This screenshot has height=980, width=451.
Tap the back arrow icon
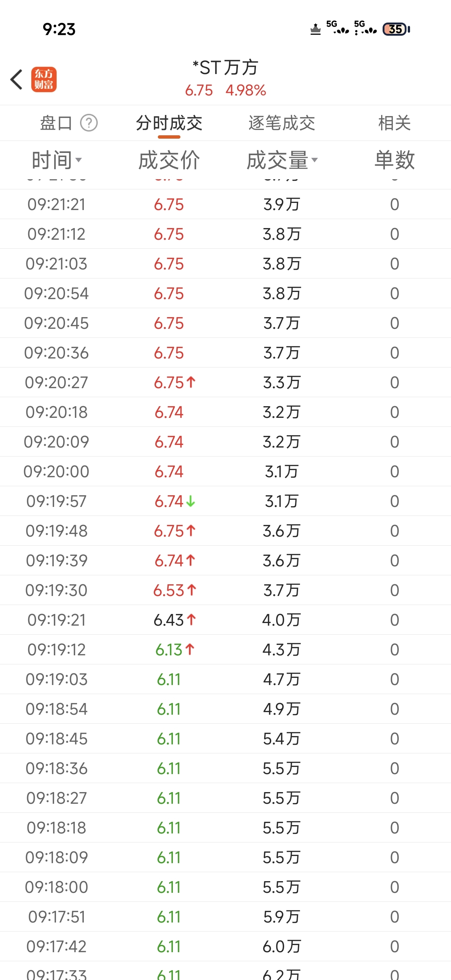pos(17,80)
